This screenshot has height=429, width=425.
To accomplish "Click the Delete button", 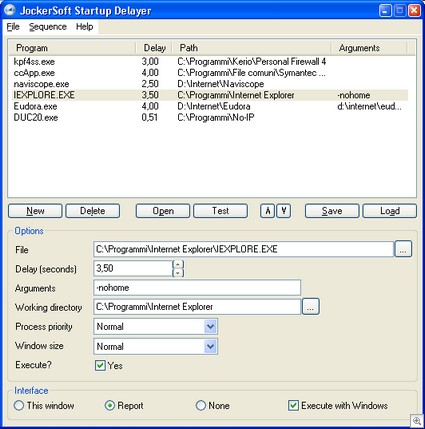I will (93, 211).
